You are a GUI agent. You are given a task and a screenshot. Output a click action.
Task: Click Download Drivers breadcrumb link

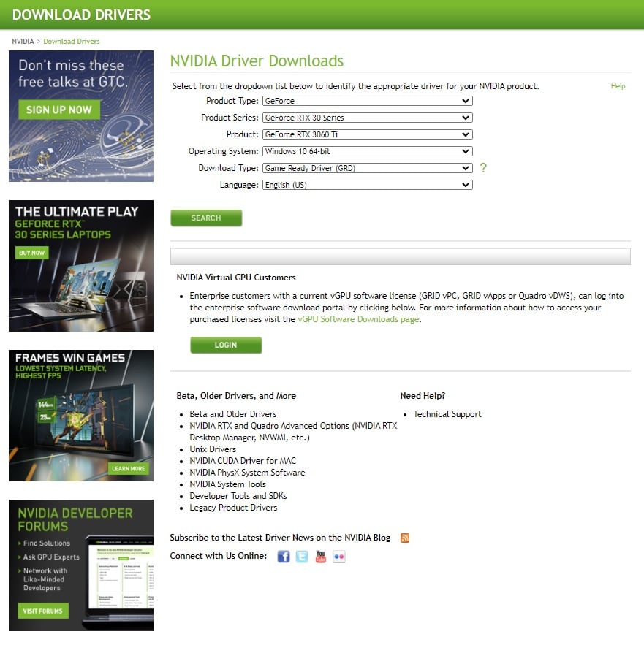pos(72,42)
